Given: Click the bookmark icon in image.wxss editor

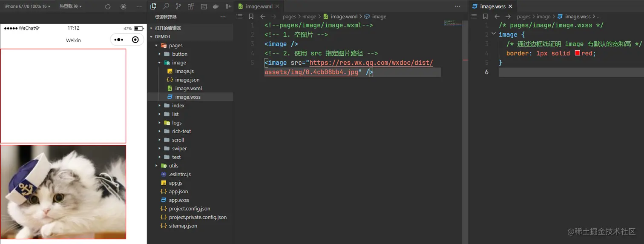Looking at the screenshot, I should click(486, 17).
